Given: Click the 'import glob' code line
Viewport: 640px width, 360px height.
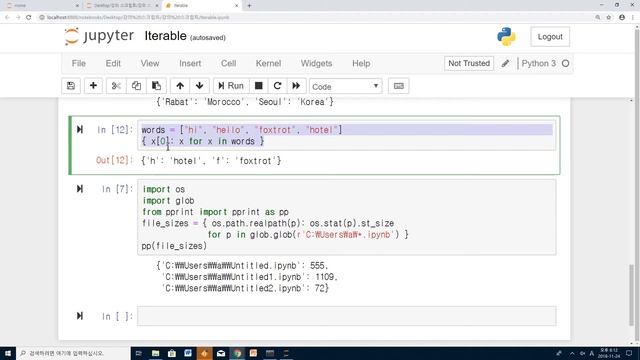Looking at the screenshot, I should [168, 201].
